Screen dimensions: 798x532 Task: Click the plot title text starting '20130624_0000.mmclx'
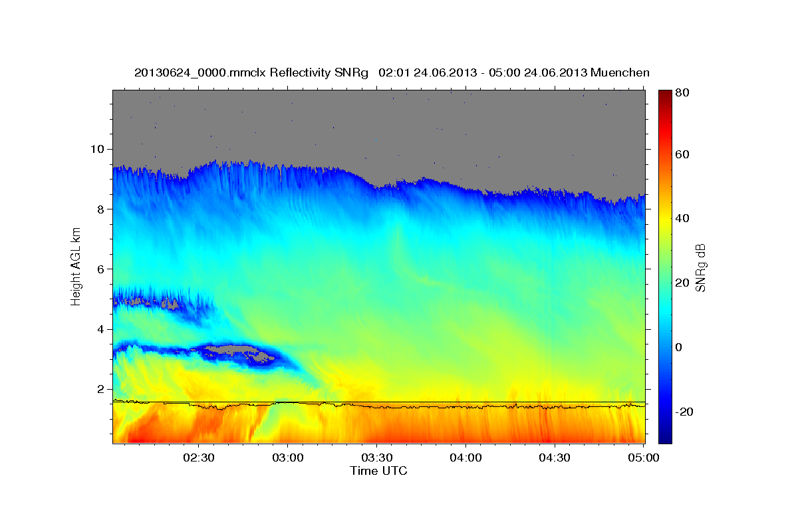392,72
